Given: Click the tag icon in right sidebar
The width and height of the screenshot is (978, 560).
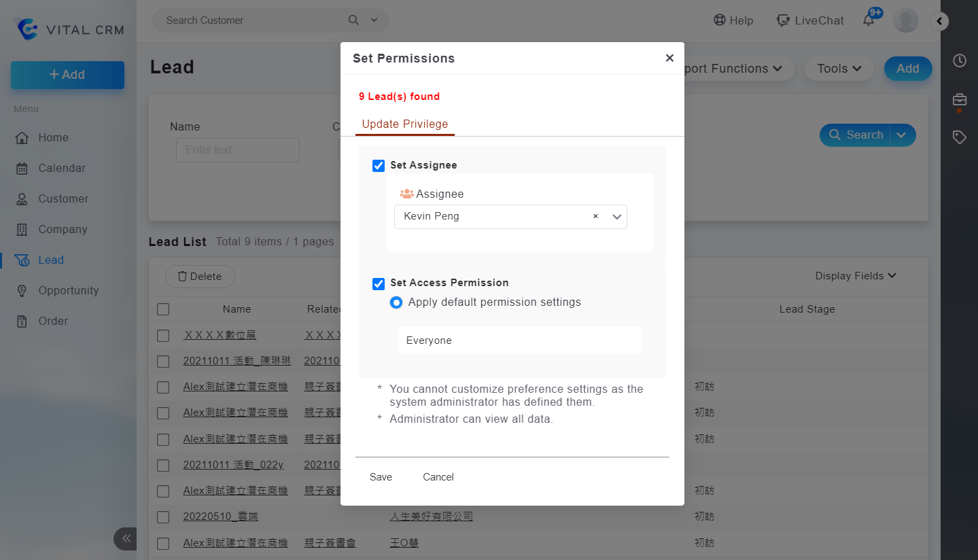Looking at the screenshot, I should (959, 138).
